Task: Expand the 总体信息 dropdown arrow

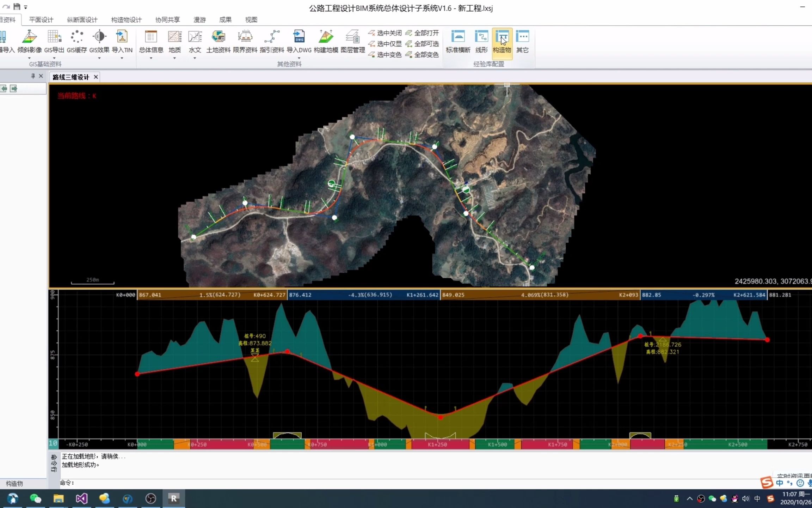Action: [151, 58]
